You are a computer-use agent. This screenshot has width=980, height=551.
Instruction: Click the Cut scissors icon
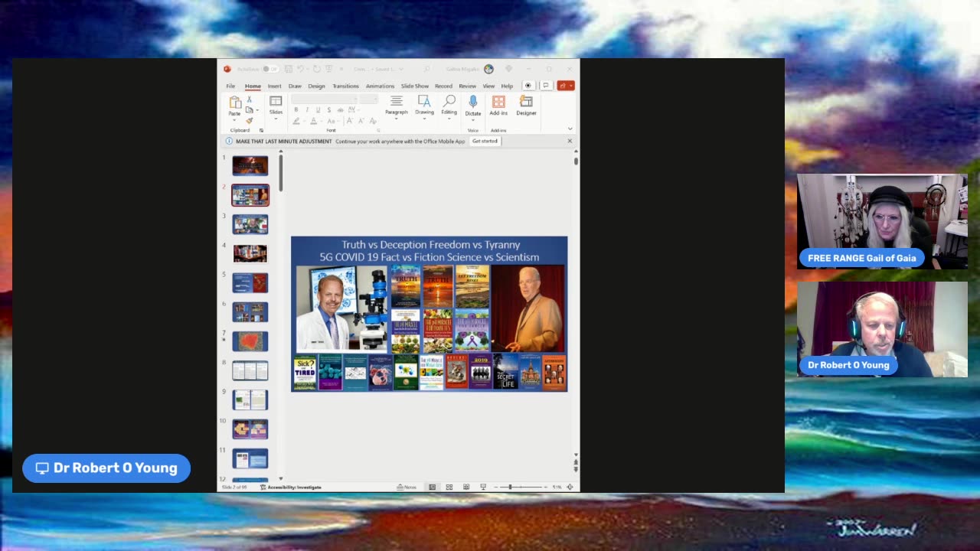pyautogui.click(x=249, y=99)
